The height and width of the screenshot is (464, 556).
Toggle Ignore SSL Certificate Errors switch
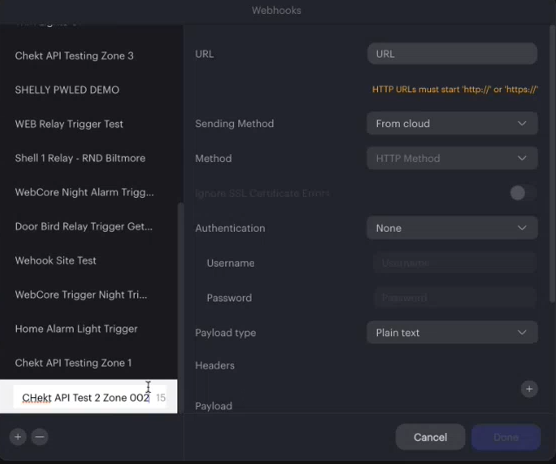(x=523, y=193)
